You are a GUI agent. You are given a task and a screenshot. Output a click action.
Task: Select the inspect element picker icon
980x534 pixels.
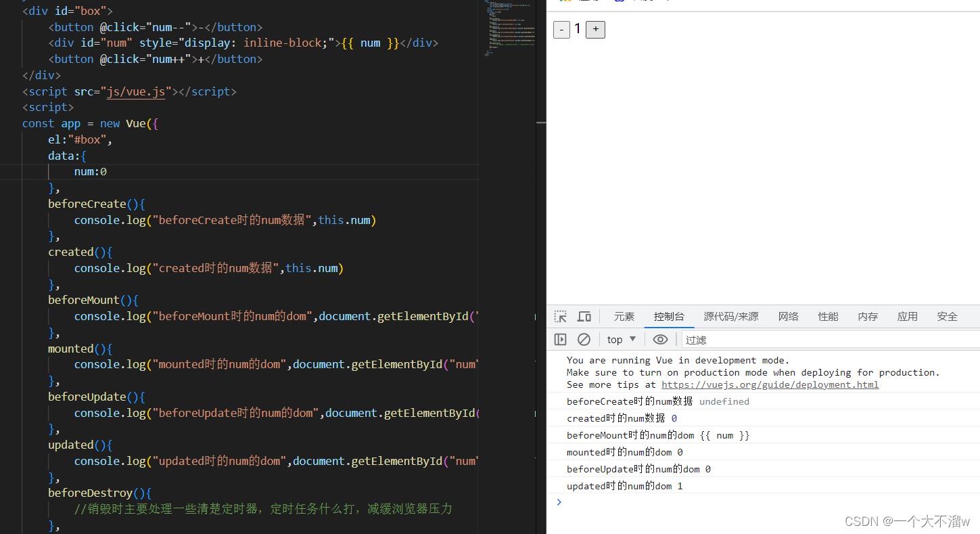(x=561, y=316)
